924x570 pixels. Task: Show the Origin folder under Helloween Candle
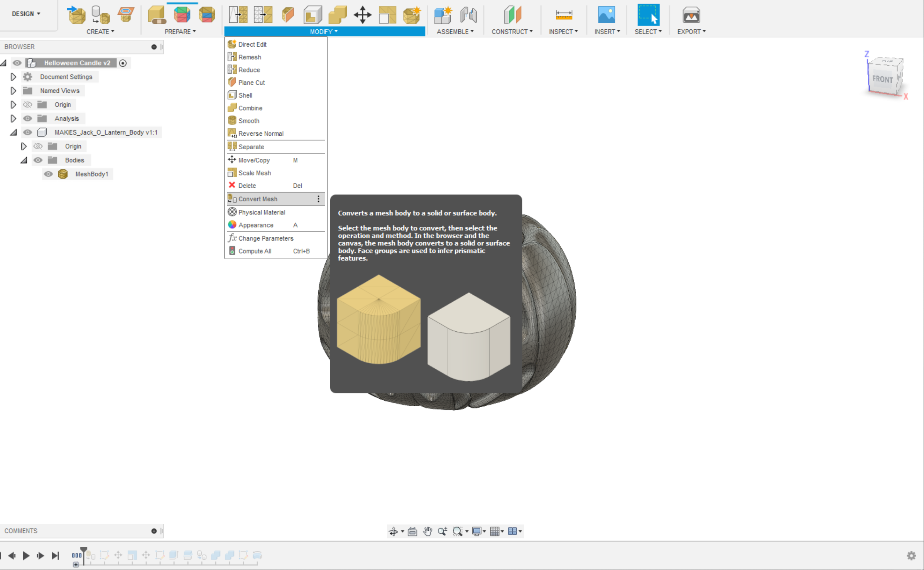tap(27, 104)
